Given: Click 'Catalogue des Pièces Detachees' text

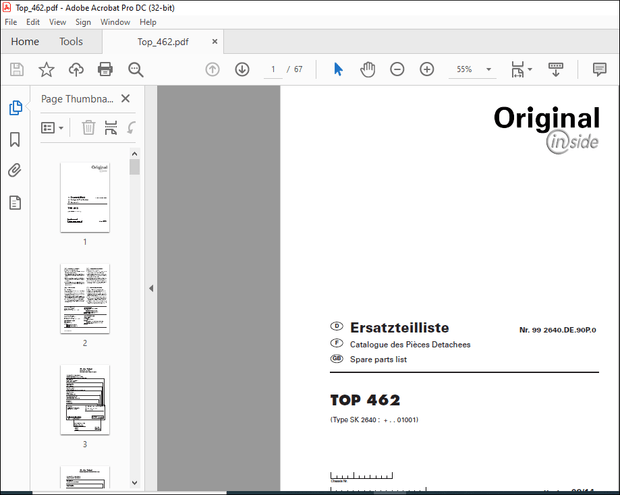Looking at the screenshot, I should tap(410, 345).
